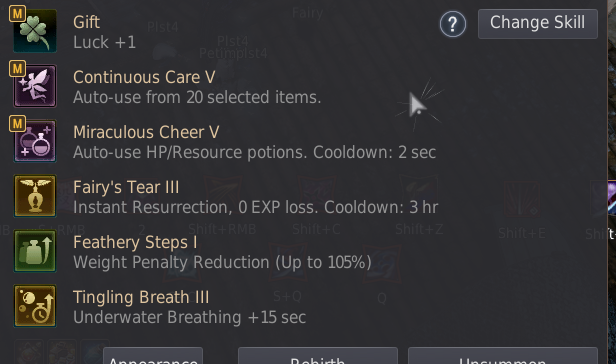The width and height of the screenshot is (616, 364).
Task: Select the Tingling Breath III bubble icon
Action: point(35,306)
